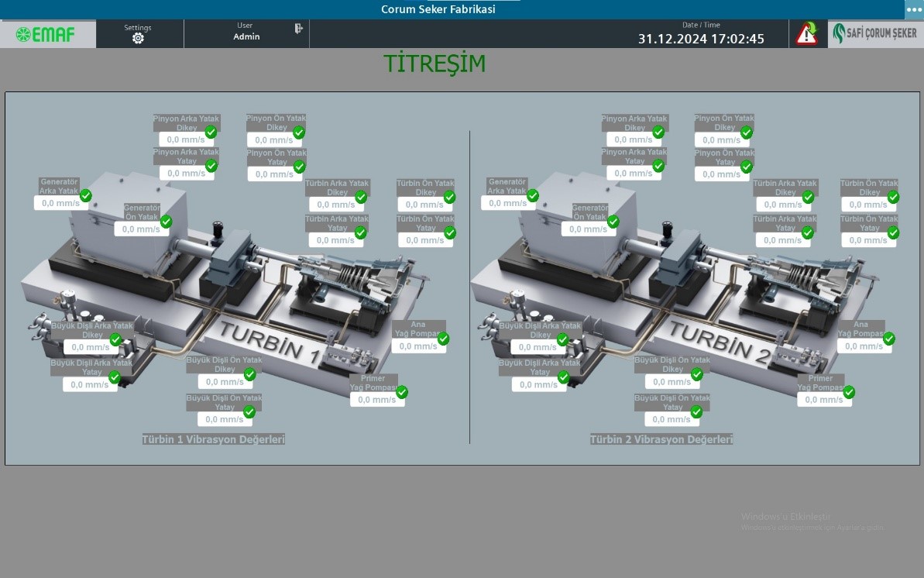Click Turbine 2 Büyük Dişli Ön Yatak Yatay value
The width and height of the screenshot is (924, 578).
coord(672,419)
